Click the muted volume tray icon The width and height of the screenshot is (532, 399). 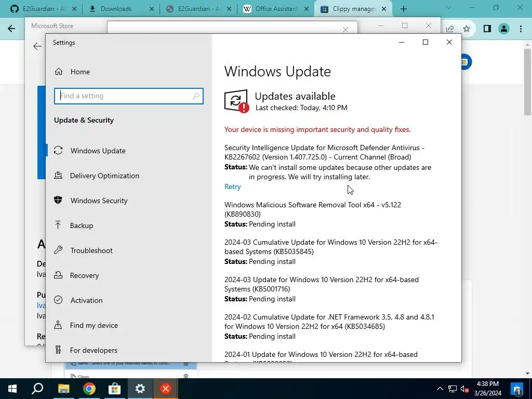[465, 389]
